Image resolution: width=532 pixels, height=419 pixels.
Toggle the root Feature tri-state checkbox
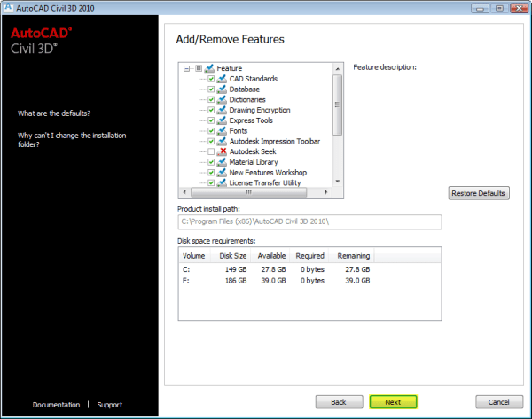pyautogui.click(x=199, y=68)
